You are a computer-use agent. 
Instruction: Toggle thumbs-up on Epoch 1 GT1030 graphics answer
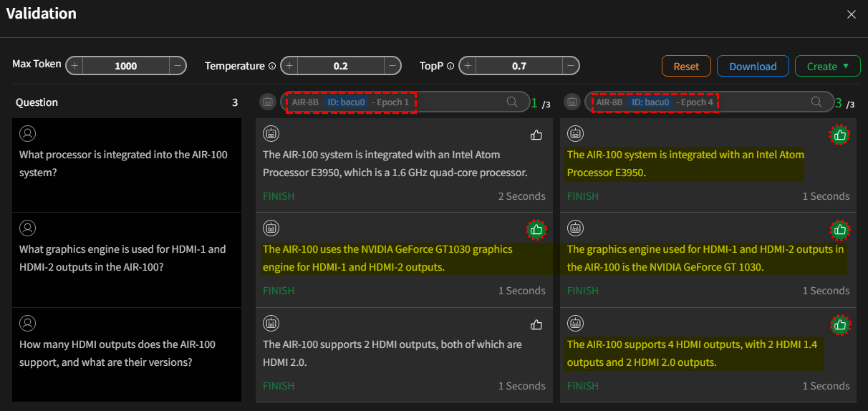tap(536, 230)
